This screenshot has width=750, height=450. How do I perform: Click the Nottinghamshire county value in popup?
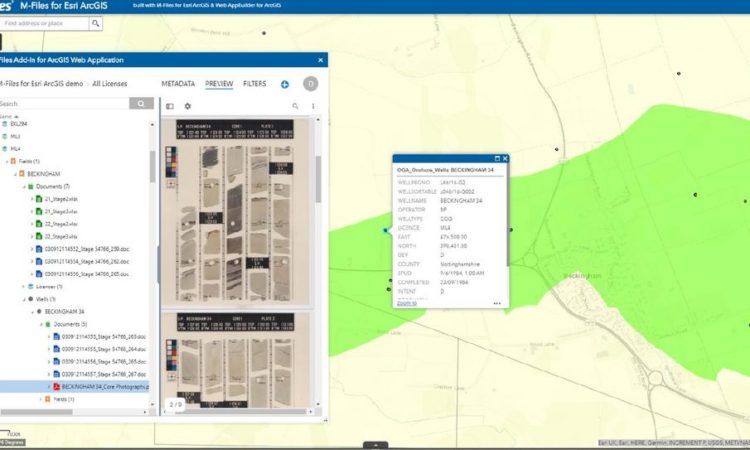click(460, 264)
